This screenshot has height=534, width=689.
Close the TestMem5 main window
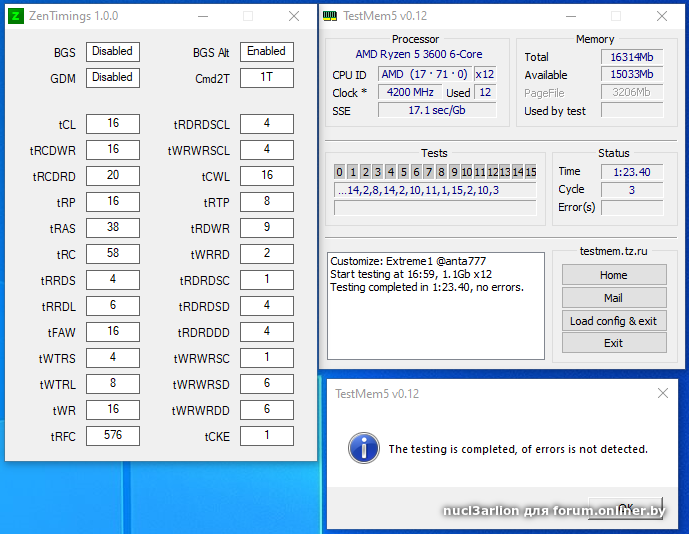pyautogui.click(x=662, y=16)
